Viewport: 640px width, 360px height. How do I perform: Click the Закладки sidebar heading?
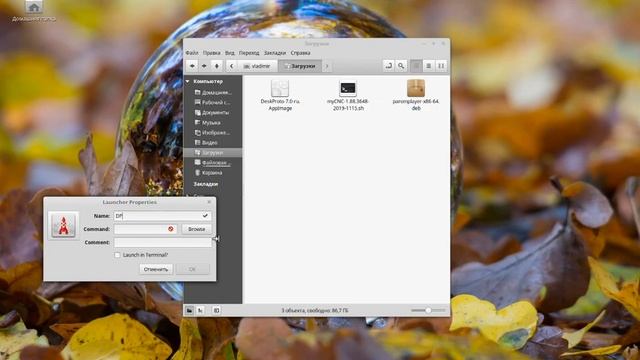(206, 184)
